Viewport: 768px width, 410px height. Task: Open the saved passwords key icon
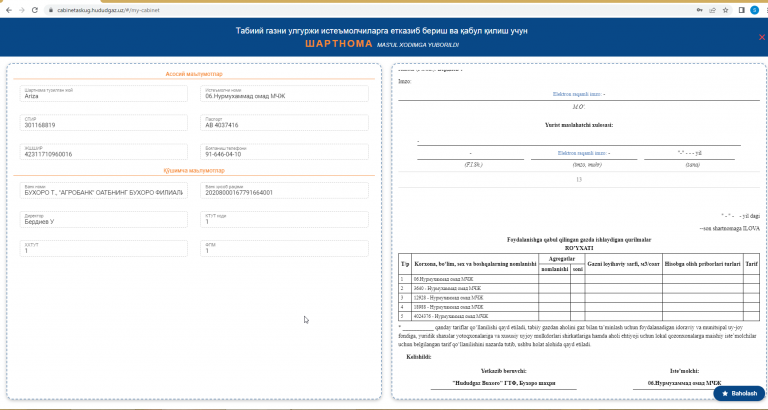tap(699, 10)
